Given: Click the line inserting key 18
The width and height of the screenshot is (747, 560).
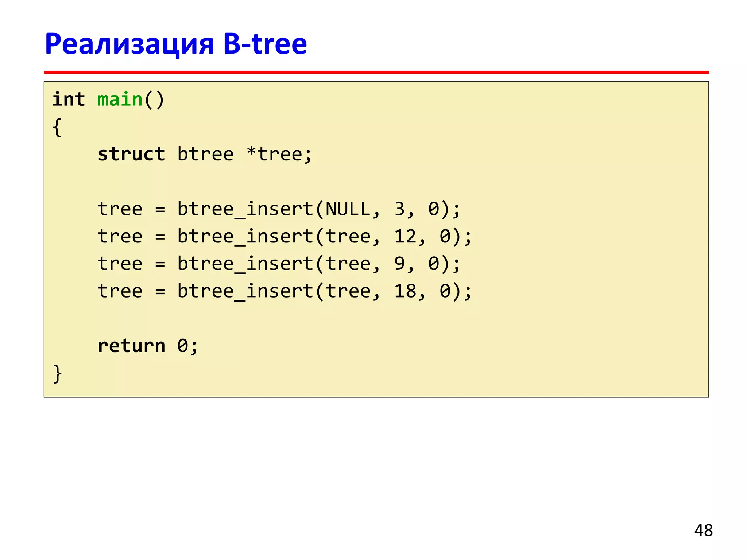Looking at the screenshot, I should pos(285,291).
